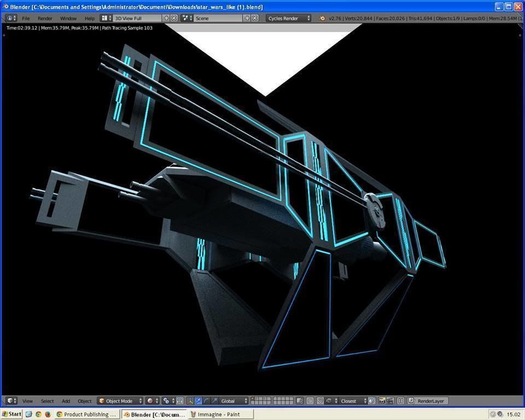The width and height of the screenshot is (525, 420).
Task: Open the Select menu in 3D viewport
Action: [47, 401]
